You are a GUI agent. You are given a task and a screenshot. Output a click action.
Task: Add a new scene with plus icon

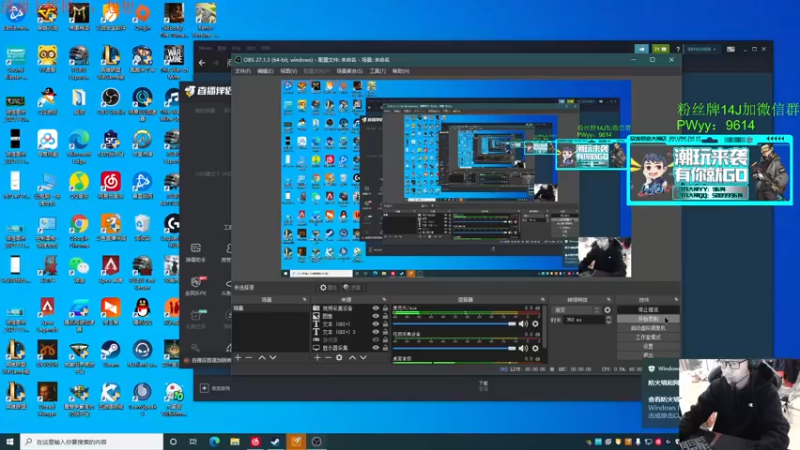(x=238, y=358)
